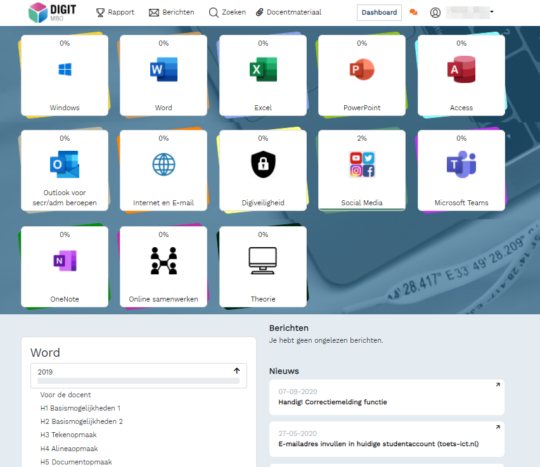Click the orange chat bubbles icon
The height and width of the screenshot is (467, 540).
[x=413, y=12]
